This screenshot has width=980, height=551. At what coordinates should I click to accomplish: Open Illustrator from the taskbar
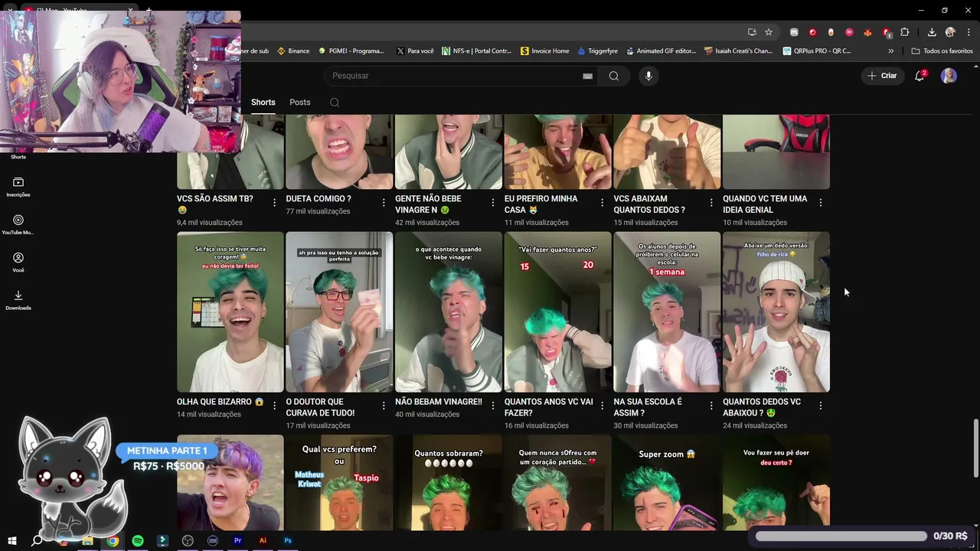click(x=263, y=540)
